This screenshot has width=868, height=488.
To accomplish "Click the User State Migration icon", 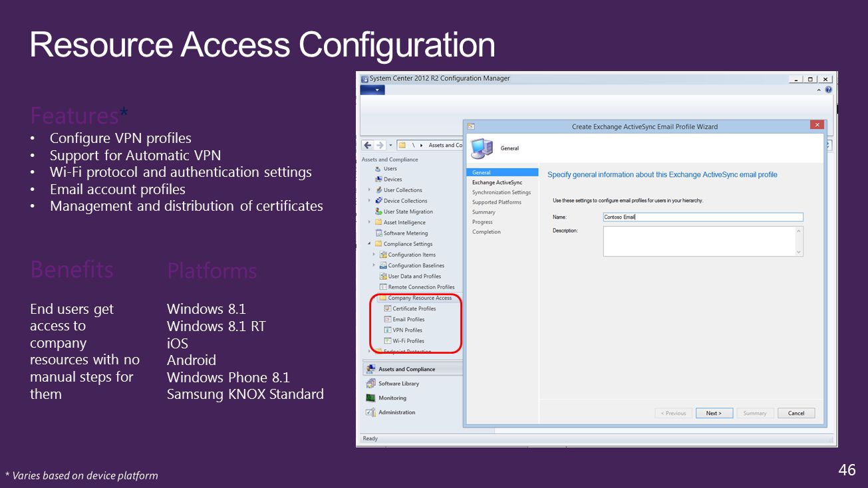I will click(x=378, y=211).
